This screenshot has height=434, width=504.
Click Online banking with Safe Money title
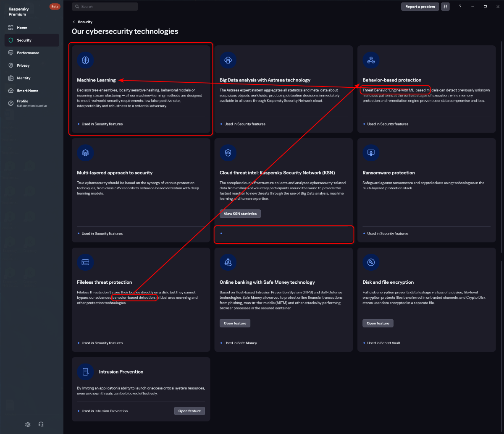[267, 282]
